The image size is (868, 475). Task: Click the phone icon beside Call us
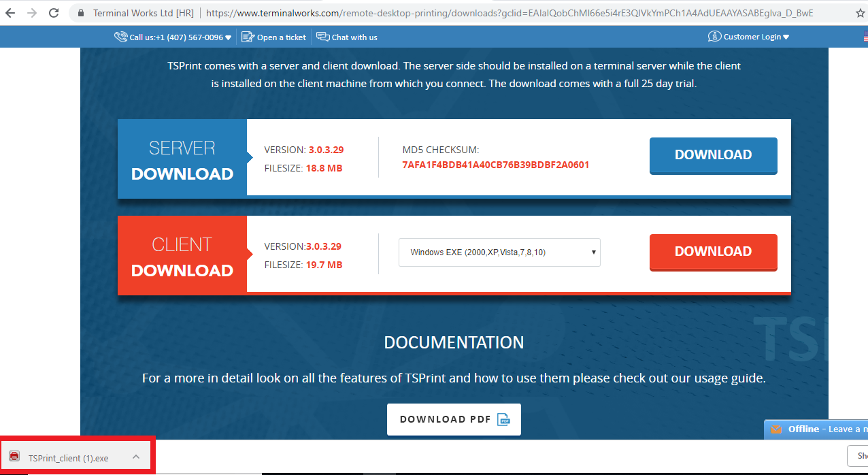[x=120, y=37]
